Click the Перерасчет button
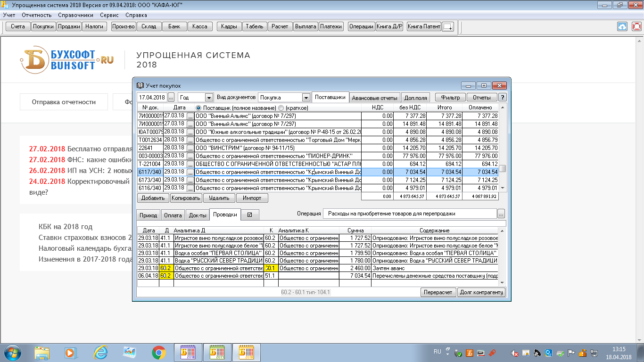This screenshot has width=644, height=362. [x=438, y=292]
